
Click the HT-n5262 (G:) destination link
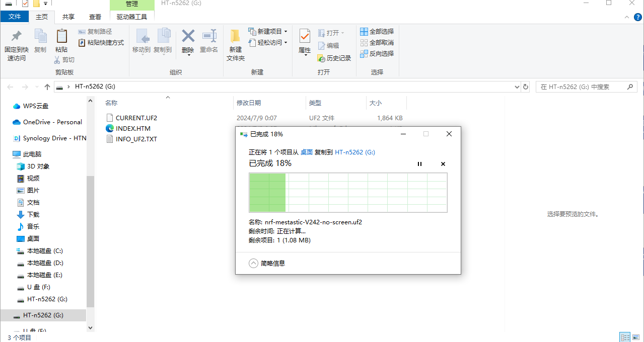pyautogui.click(x=355, y=152)
